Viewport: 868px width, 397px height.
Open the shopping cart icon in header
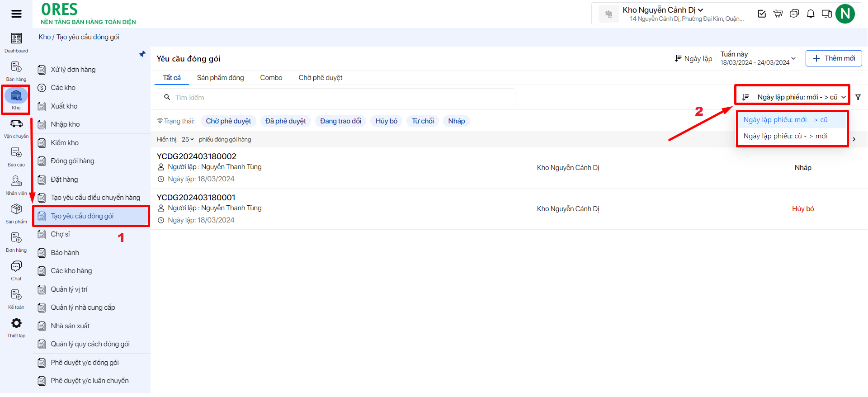tap(778, 14)
